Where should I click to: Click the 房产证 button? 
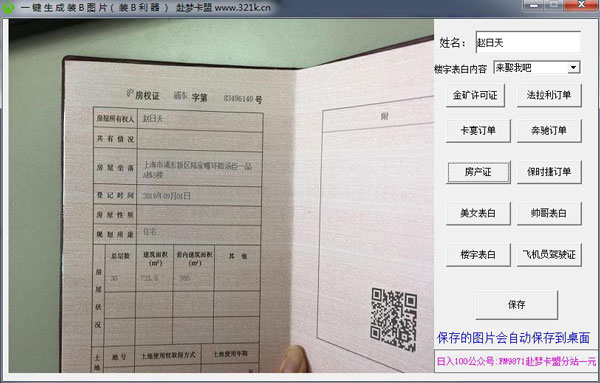(478, 172)
